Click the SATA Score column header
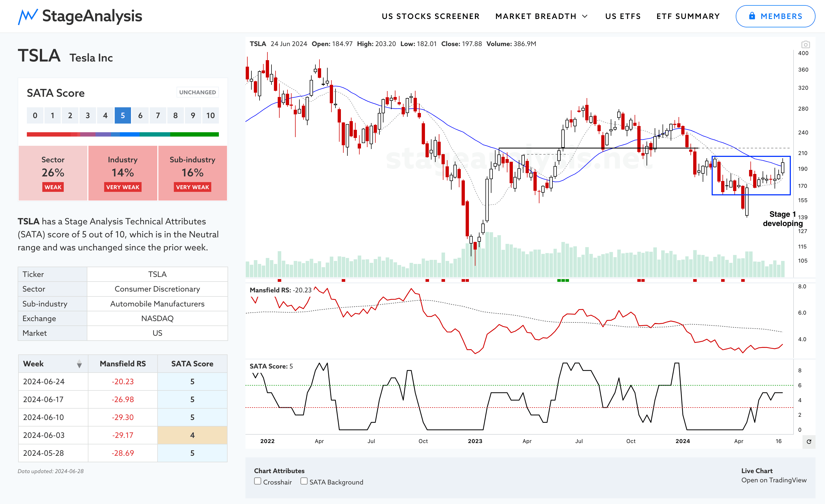825x504 pixels. [192, 364]
